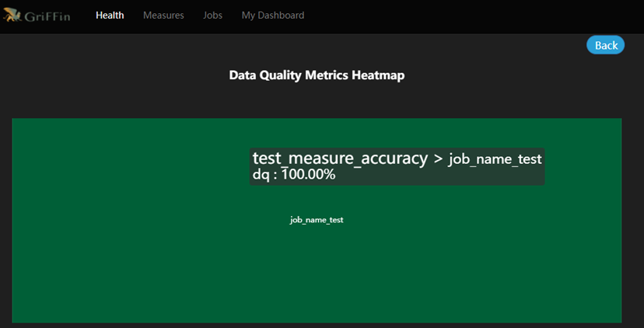Click the Back button
Viewport: 644px width, 328px height.
pos(605,45)
